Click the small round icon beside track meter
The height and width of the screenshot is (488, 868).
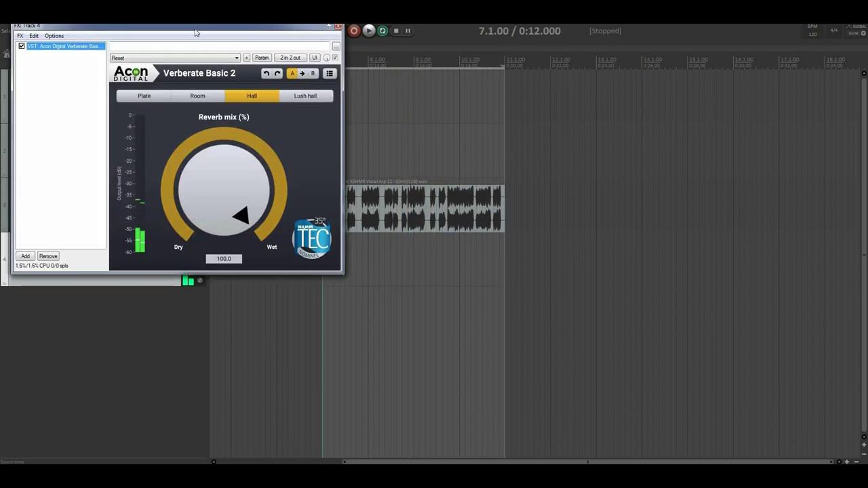pos(199,281)
